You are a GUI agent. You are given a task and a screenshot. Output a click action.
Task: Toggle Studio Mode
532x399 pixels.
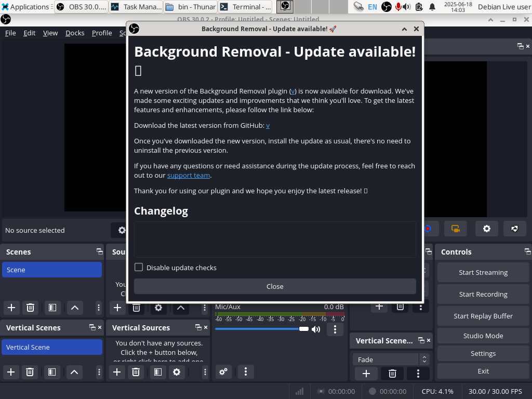point(483,336)
